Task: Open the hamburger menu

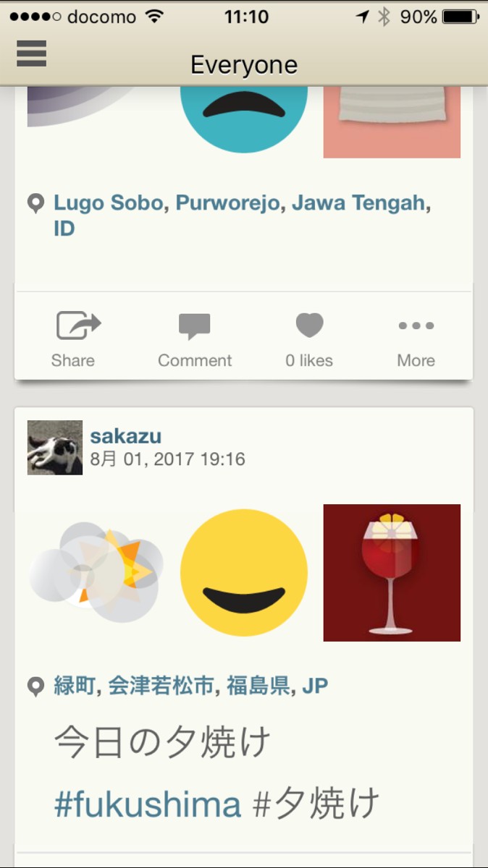Action: (x=31, y=54)
